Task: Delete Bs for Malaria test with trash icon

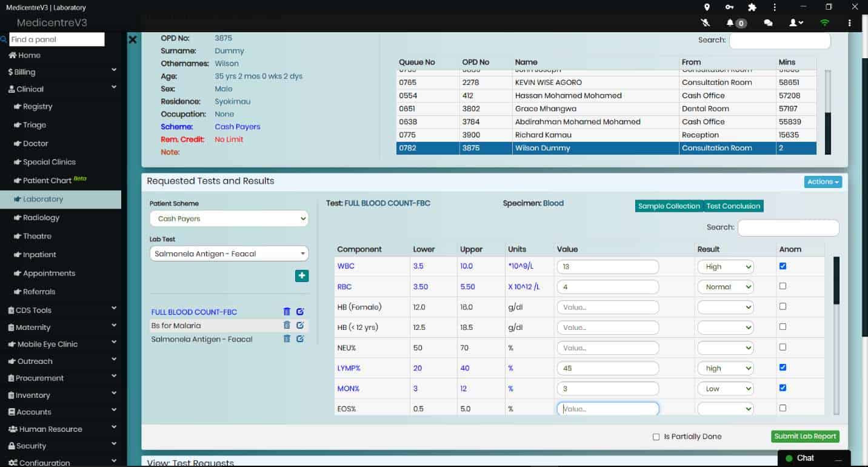Action: click(x=287, y=325)
